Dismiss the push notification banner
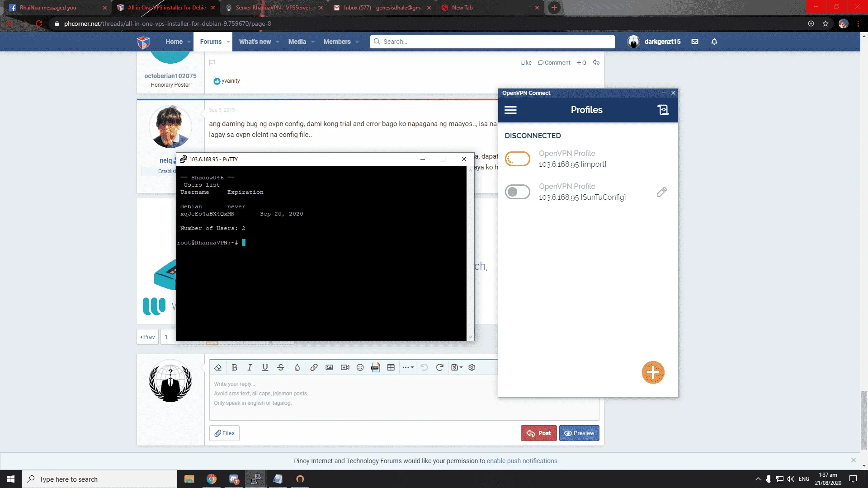The height and width of the screenshot is (488, 868). (x=853, y=460)
